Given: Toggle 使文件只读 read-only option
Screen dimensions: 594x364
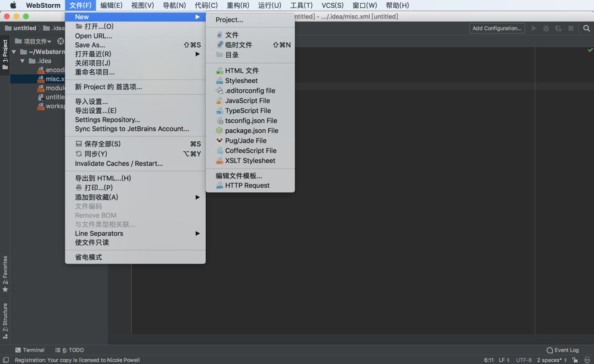Looking at the screenshot, I should (x=135, y=242).
